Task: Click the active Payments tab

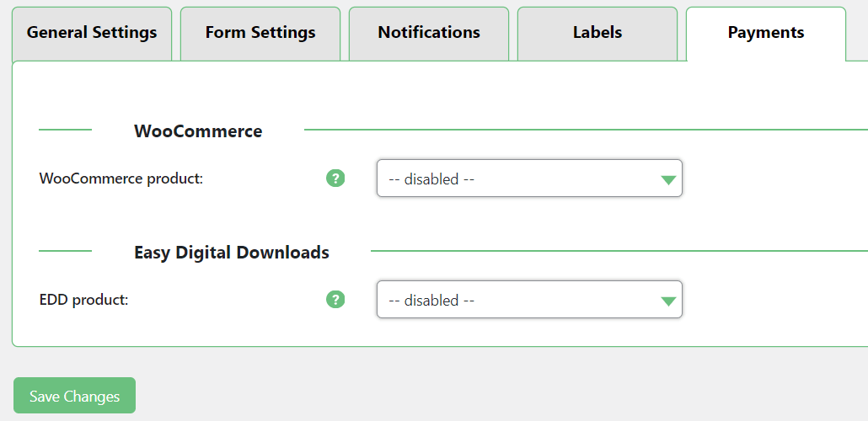Action: tap(766, 33)
